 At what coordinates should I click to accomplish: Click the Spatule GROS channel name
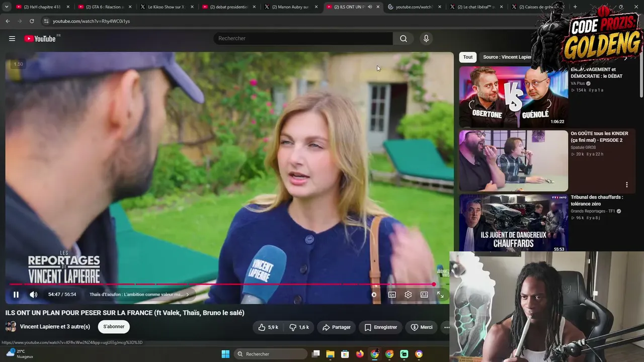583,147
